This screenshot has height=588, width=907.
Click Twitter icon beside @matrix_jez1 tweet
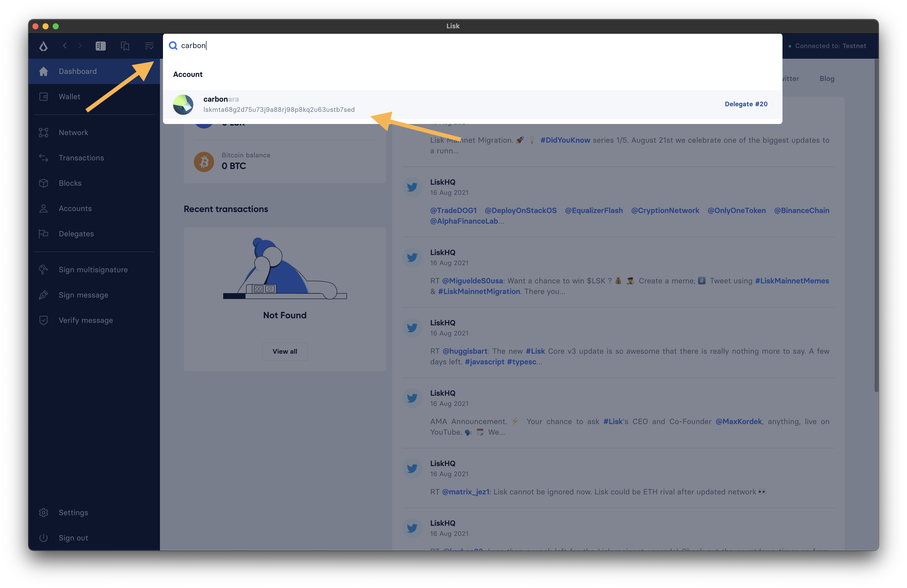[412, 468]
